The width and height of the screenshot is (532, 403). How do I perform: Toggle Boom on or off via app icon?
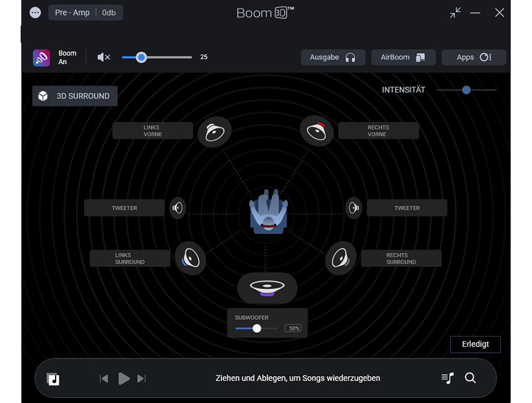tap(41, 58)
